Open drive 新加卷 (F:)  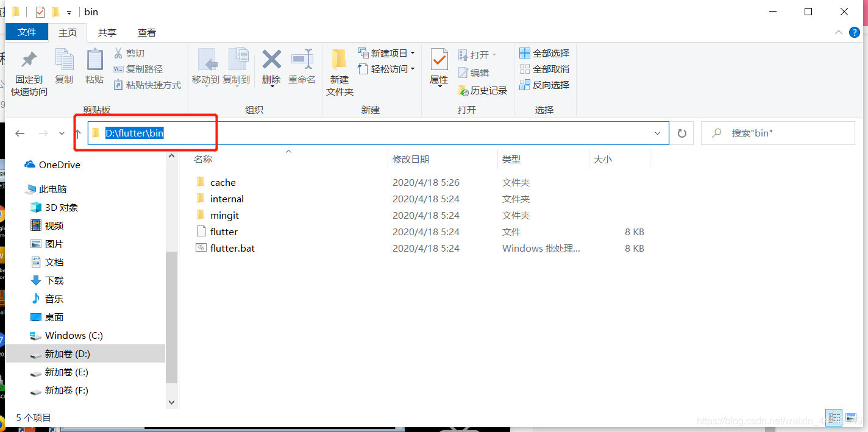[x=60, y=390]
